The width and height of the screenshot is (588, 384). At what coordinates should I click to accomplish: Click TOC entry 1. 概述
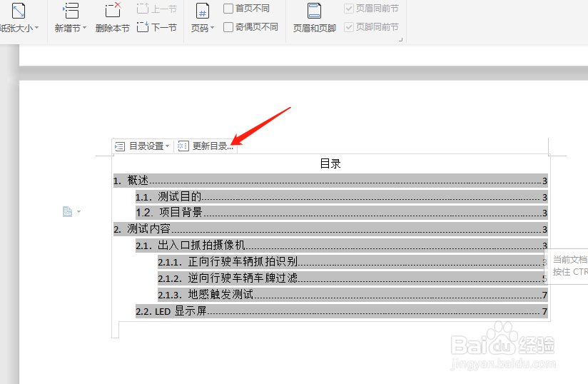click(330, 181)
